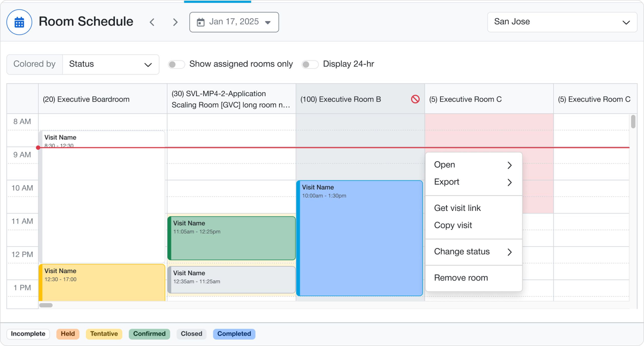Viewport: 644px width, 346px height.
Task: Open the Jan 17, 2025 date dropdown
Action: click(234, 22)
